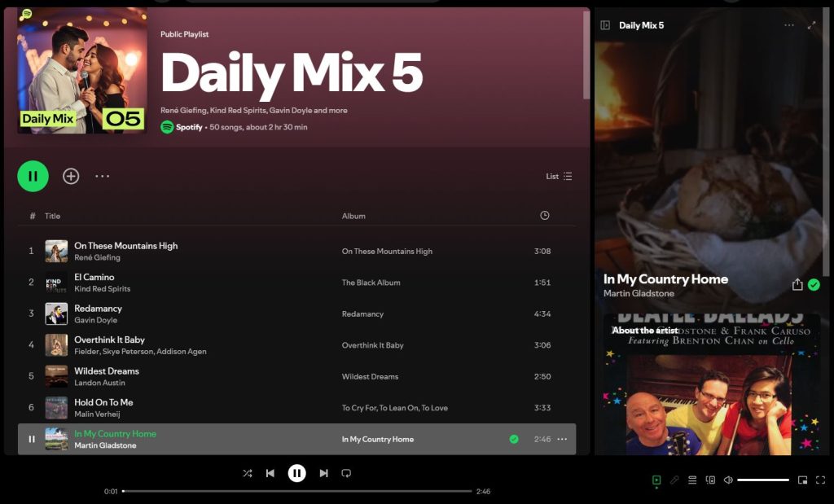The image size is (834, 504).
Task: Pause icon in the In My Country Home row
Action: [x=32, y=439]
